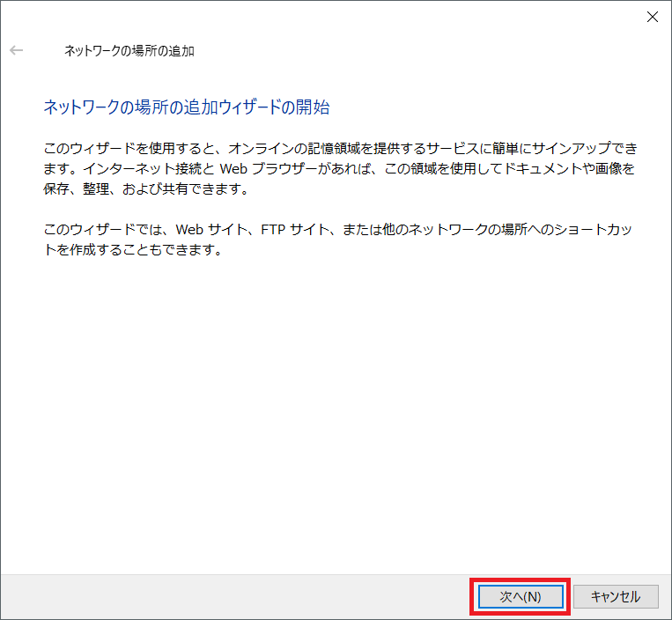The height and width of the screenshot is (620, 672).
Task: Click the back arrow icon
Action: point(16,51)
